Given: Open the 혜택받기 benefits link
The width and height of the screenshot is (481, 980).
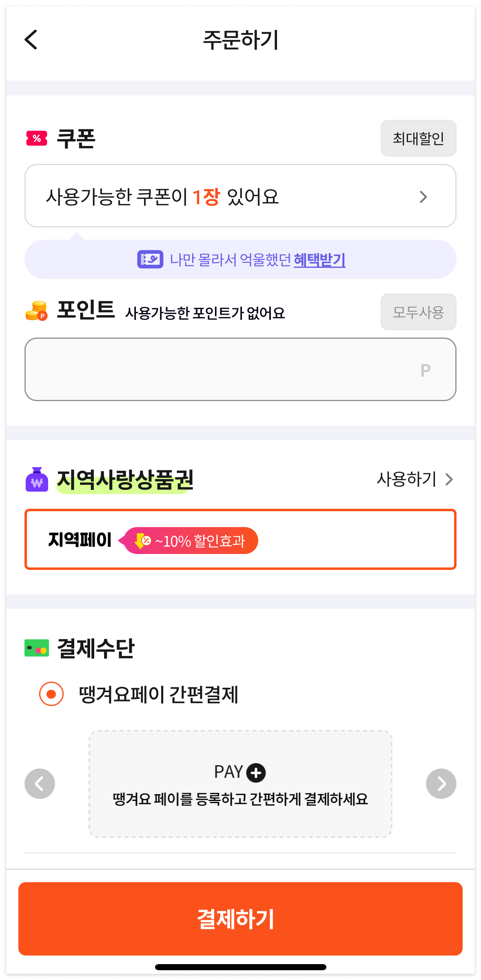Looking at the screenshot, I should 319,260.
